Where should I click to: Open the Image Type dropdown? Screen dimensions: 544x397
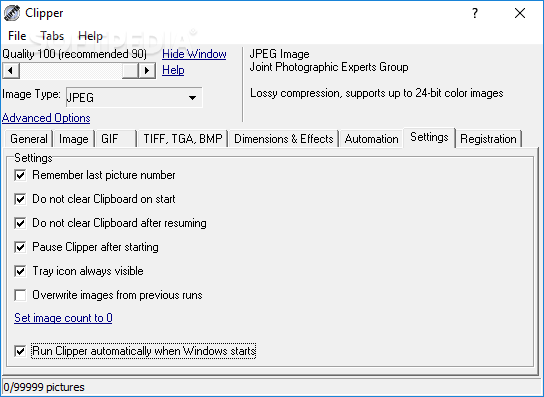[134, 98]
